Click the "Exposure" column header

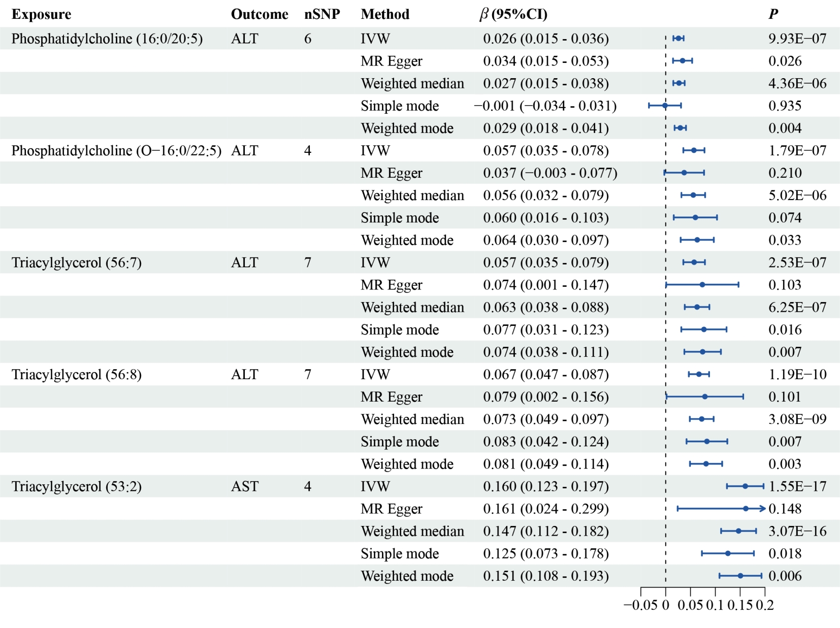pyautogui.click(x=41, y=14)
